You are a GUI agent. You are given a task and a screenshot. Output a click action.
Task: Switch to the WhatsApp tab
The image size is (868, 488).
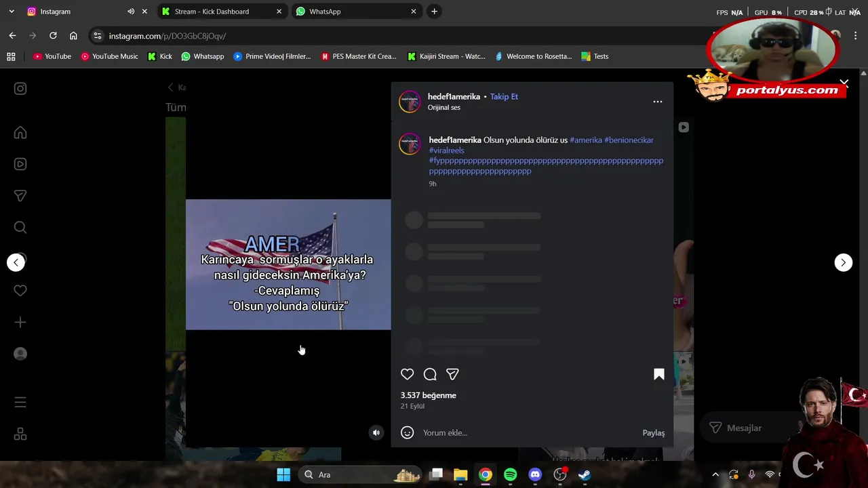click(356, 12)
